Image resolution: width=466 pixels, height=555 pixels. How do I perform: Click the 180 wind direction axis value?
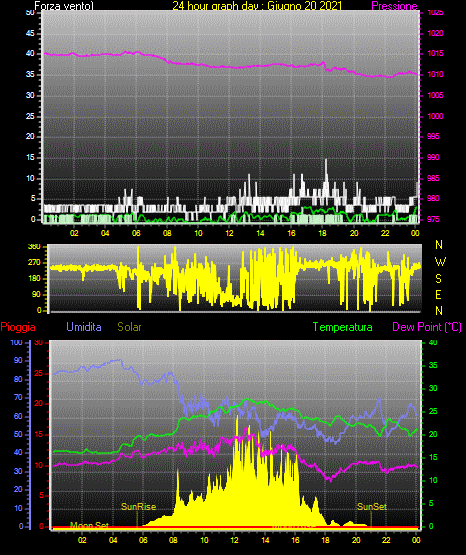click(x=34, y=279)
